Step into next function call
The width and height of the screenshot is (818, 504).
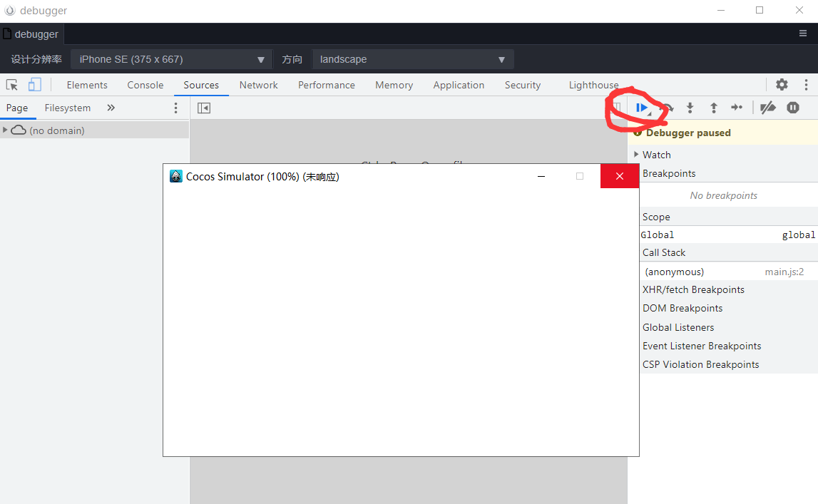coord(690,108)
